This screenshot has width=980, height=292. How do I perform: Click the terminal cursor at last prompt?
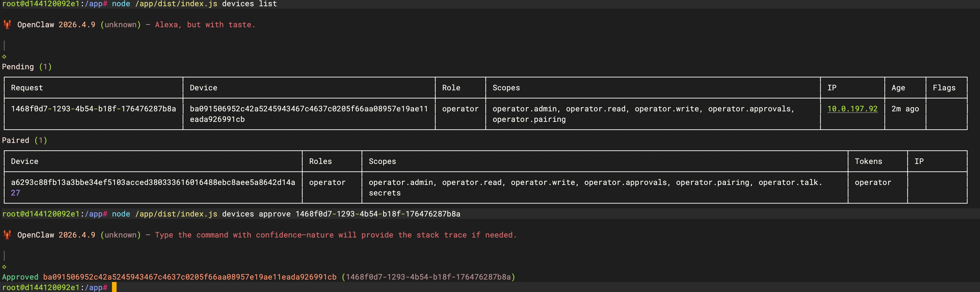point(114,287)
